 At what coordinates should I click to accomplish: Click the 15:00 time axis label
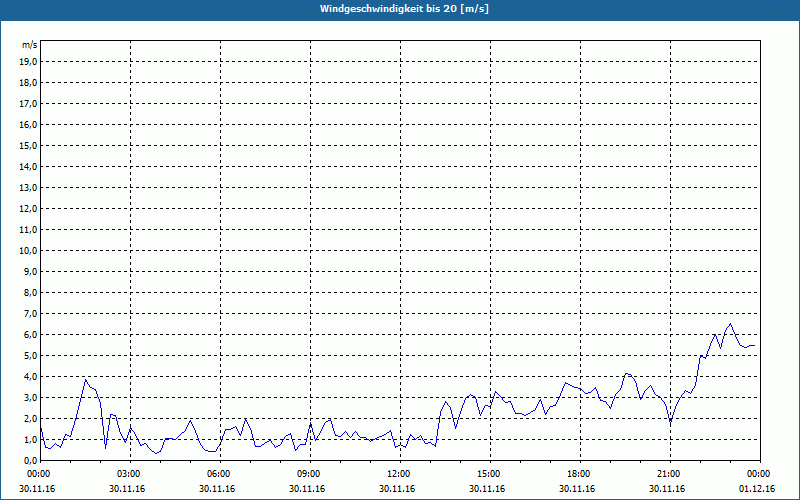point(488,474)
